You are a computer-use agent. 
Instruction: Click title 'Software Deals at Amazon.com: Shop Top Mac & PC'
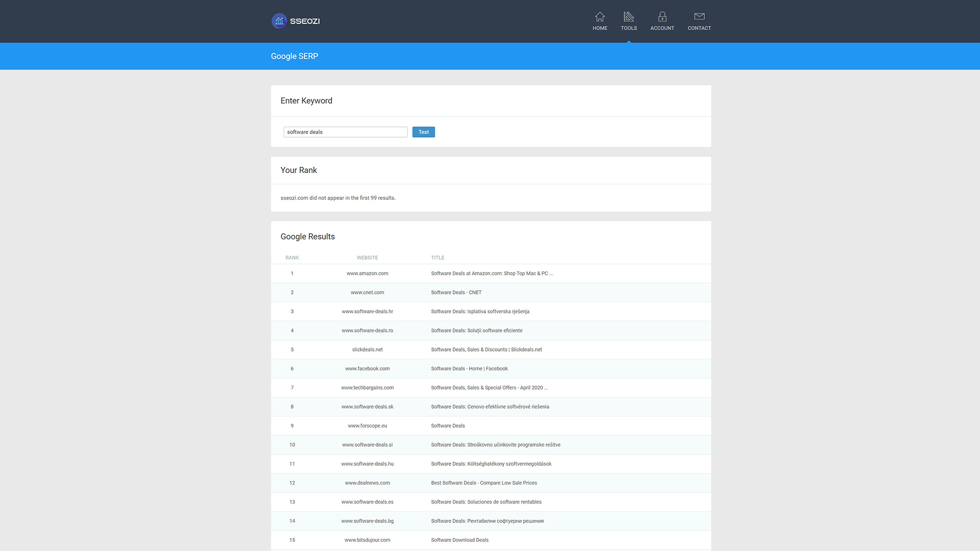[492, 273]
